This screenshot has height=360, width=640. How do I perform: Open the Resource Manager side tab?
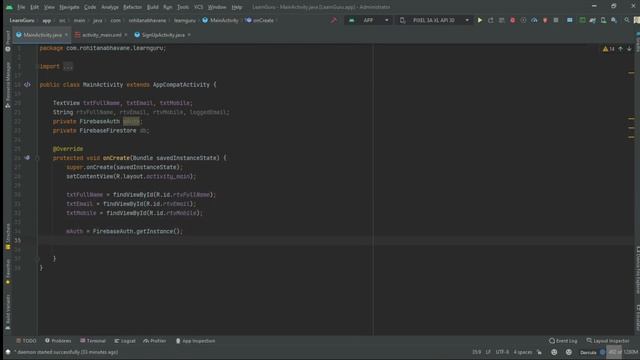point(8,85)
